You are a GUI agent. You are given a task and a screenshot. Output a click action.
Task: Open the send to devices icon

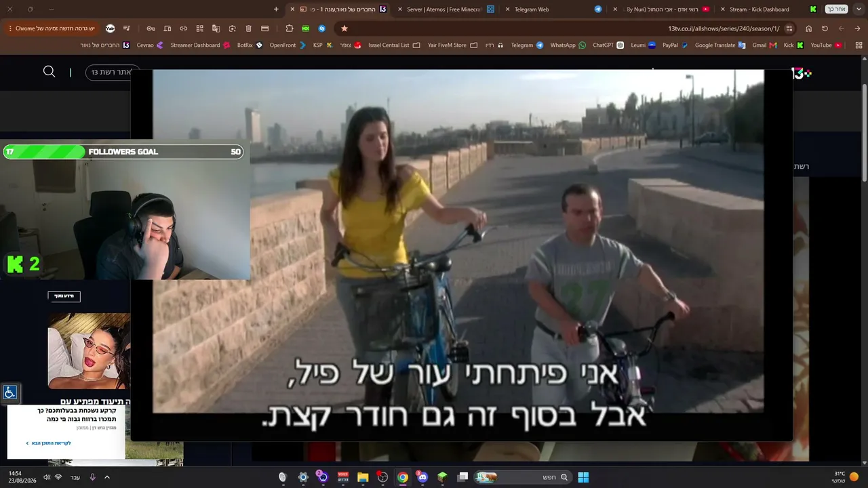pos(167,28)
